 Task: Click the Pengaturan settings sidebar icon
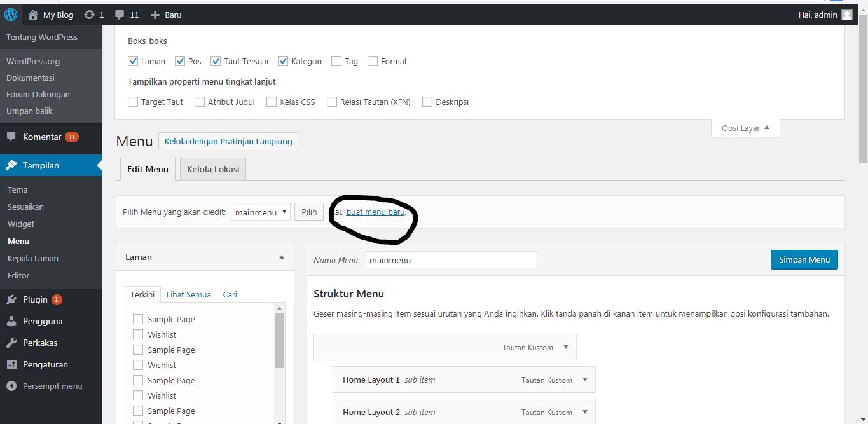coord(11,364)
